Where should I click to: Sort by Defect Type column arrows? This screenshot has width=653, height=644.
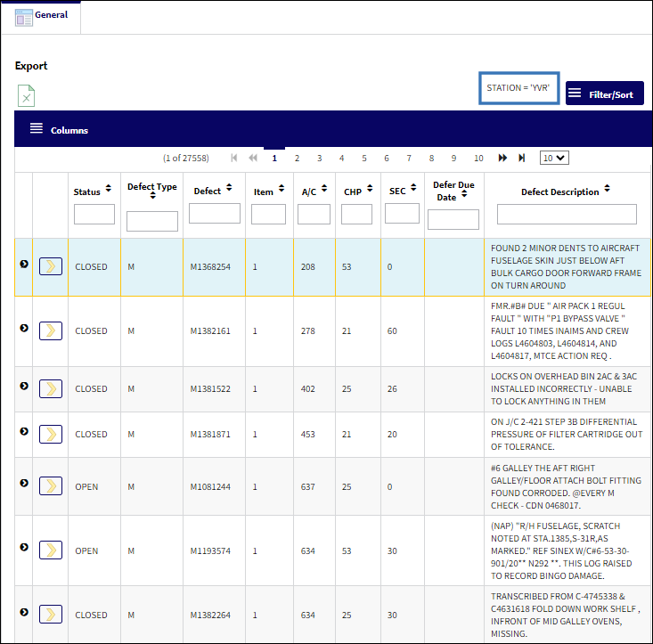[153, 196]
